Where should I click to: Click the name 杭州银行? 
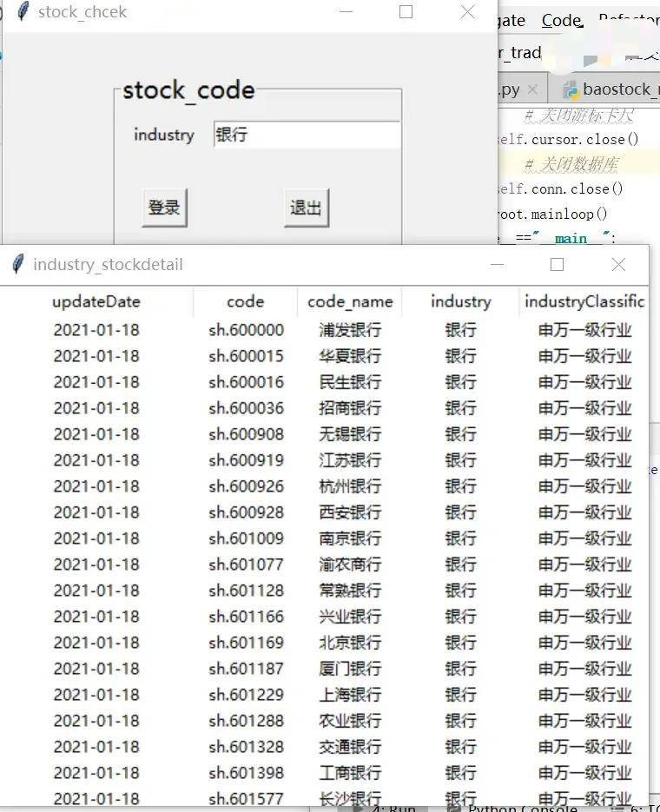point(351,486)
